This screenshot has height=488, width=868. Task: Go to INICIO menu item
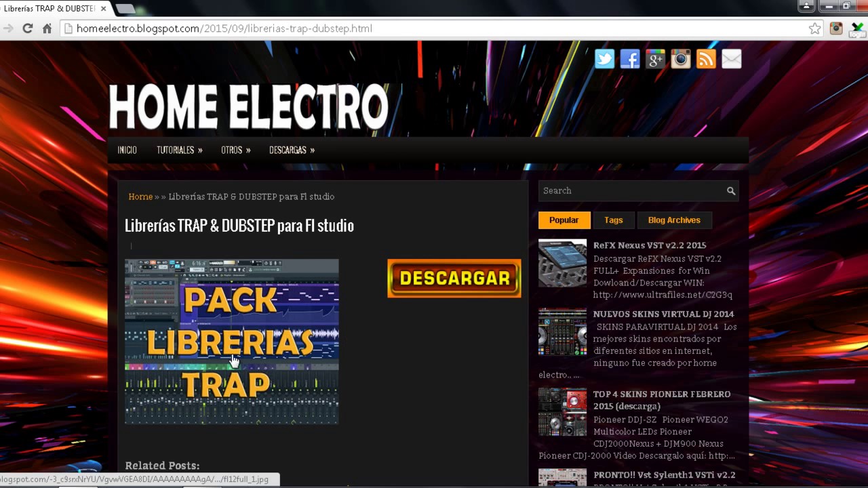coord(127,150)
